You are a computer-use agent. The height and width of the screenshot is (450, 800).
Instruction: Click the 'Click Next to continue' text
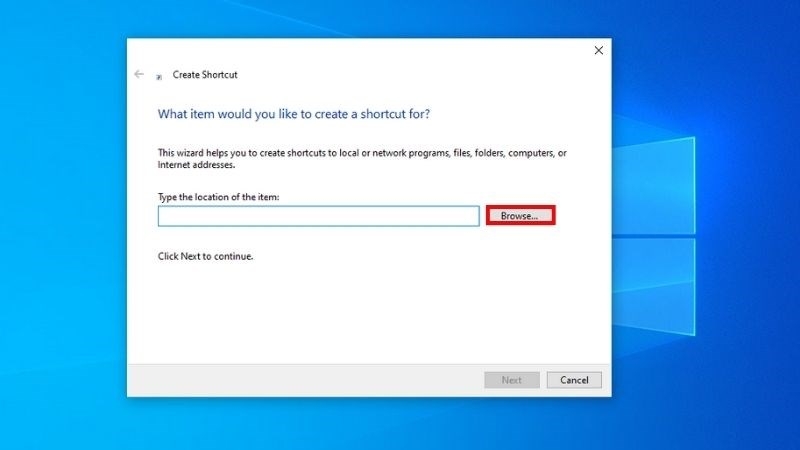pos(205,256)
